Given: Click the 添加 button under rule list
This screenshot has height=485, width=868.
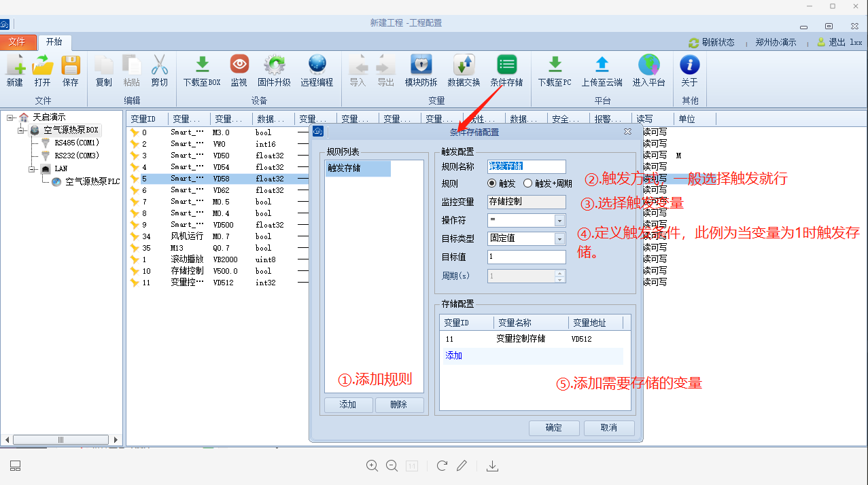Looking at the screenshot, I should click(x=348, y=405).
